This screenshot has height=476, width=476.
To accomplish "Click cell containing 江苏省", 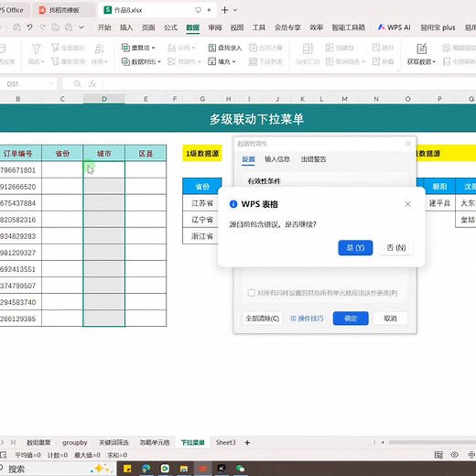I will (202, 203).
